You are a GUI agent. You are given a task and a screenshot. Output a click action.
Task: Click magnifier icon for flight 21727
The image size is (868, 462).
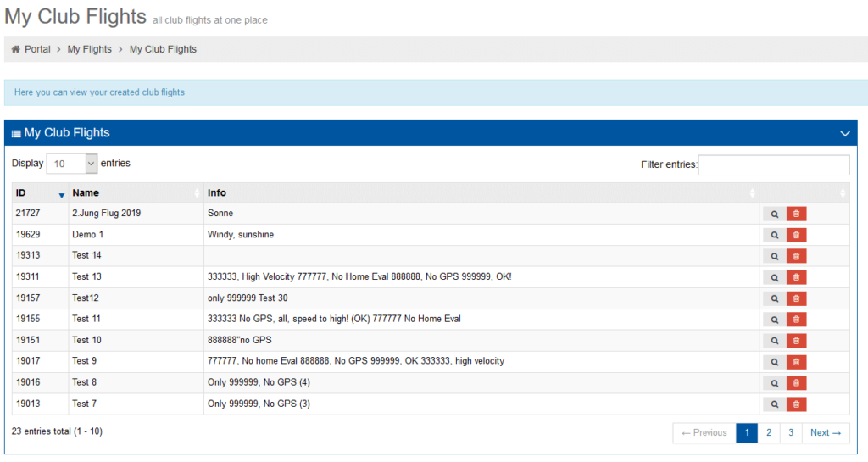(x=774, y=214)
